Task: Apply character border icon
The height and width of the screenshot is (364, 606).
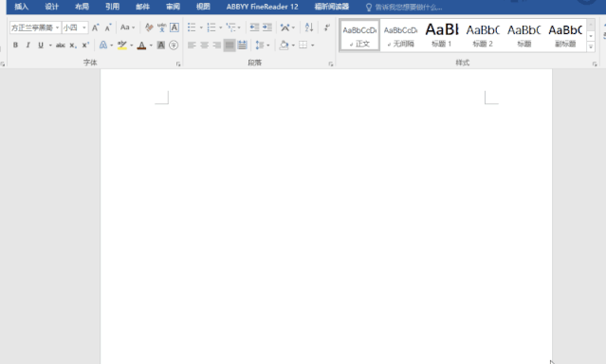Action: tap(174, 27)
